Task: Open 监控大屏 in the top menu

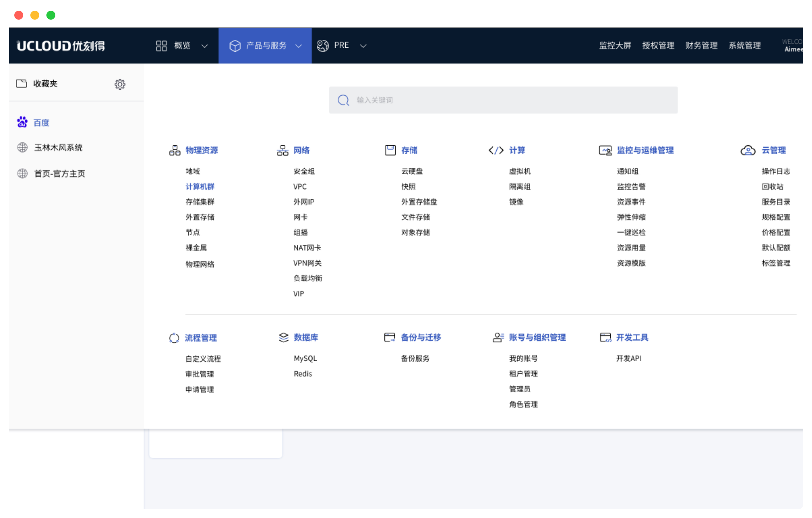Action: 615,45
